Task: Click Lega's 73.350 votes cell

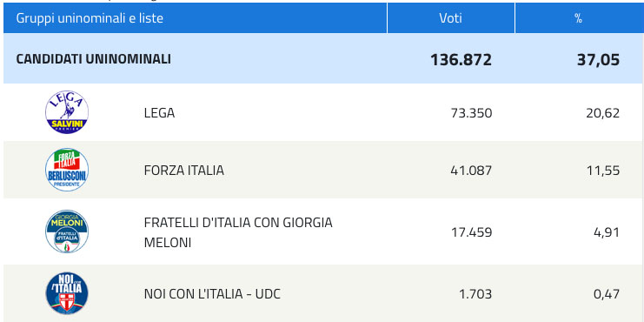Action: [471, 113]
